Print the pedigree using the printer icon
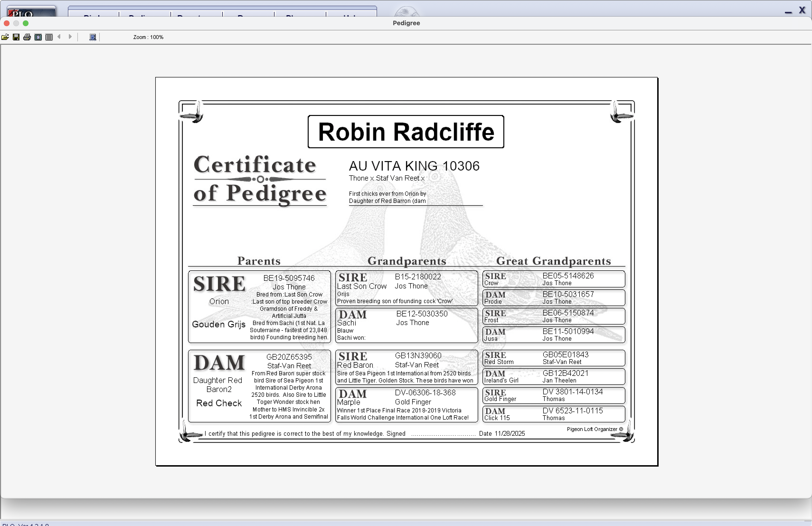 tap(27, 37)
